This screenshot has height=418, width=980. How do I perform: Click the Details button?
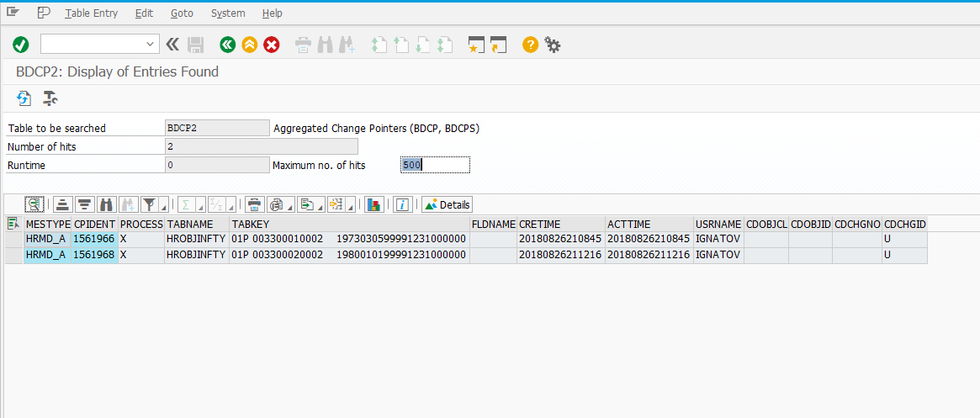pyautogui.click(x=448, y=204)
